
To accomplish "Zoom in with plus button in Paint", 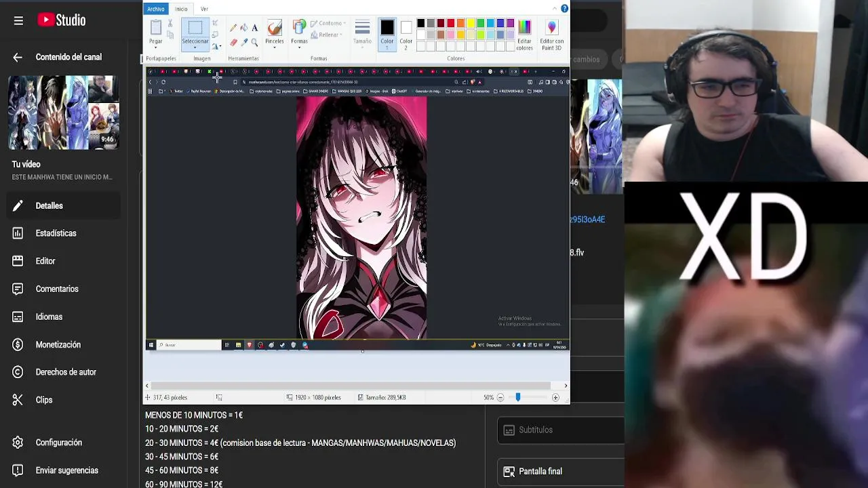I will point(555,398).
